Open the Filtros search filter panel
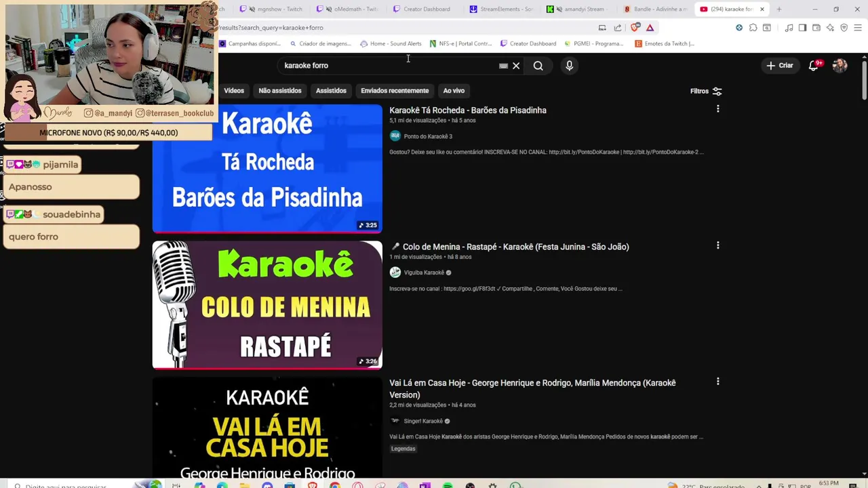Viewport: 868px width, 488px height. [705, 91]
